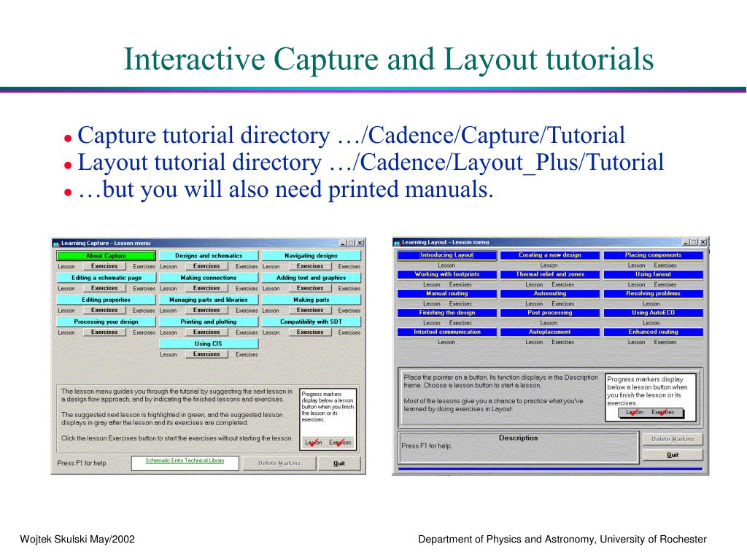The width and height of the screenshot is (747, 560).
Task: Open Processing your design lesson
Action: click(x=106, y=322)
